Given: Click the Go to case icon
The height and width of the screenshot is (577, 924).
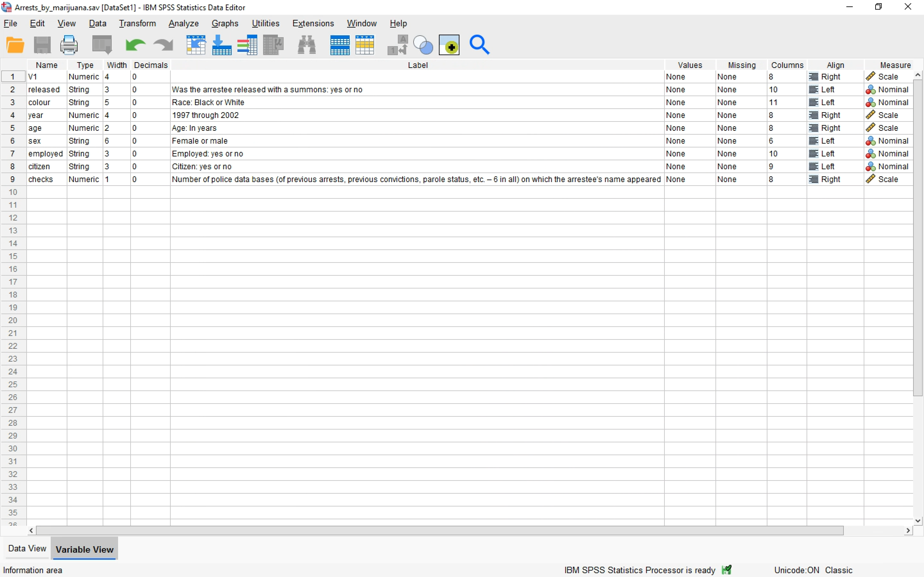Looking at the screenshot, I should (x=196, y=45).
